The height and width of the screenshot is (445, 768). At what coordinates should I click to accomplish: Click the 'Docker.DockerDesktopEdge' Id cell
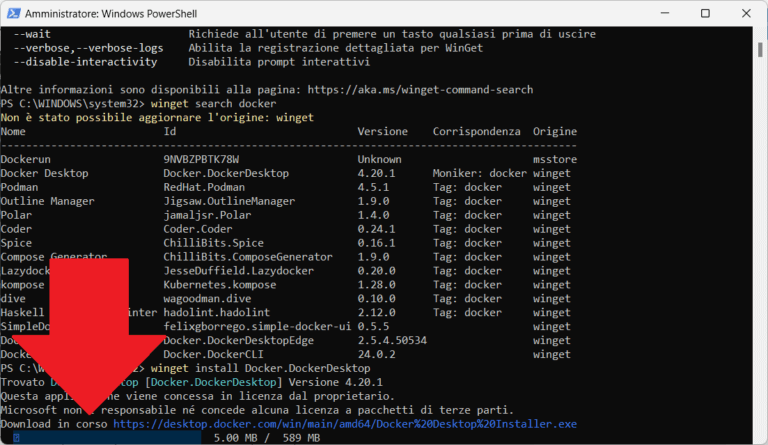point(239,340)
